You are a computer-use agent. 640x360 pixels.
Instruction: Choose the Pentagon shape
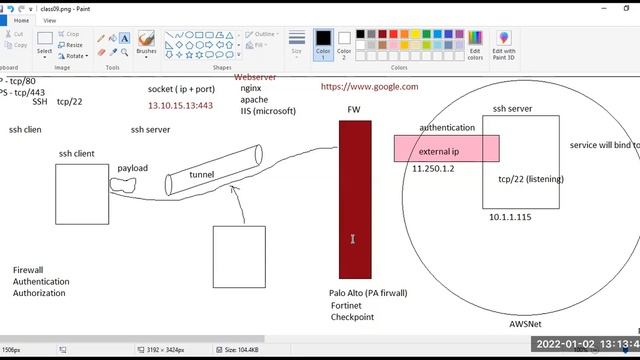(x=189, y=45)
